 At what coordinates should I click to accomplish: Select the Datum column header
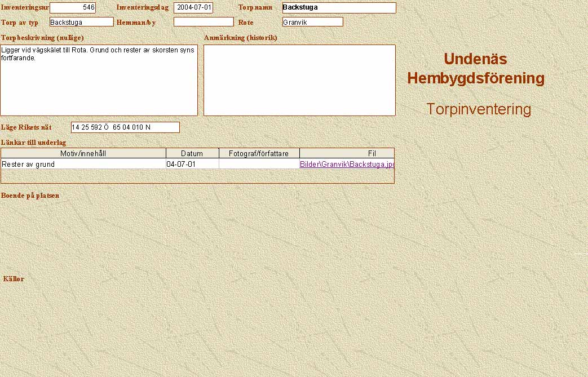192,153
